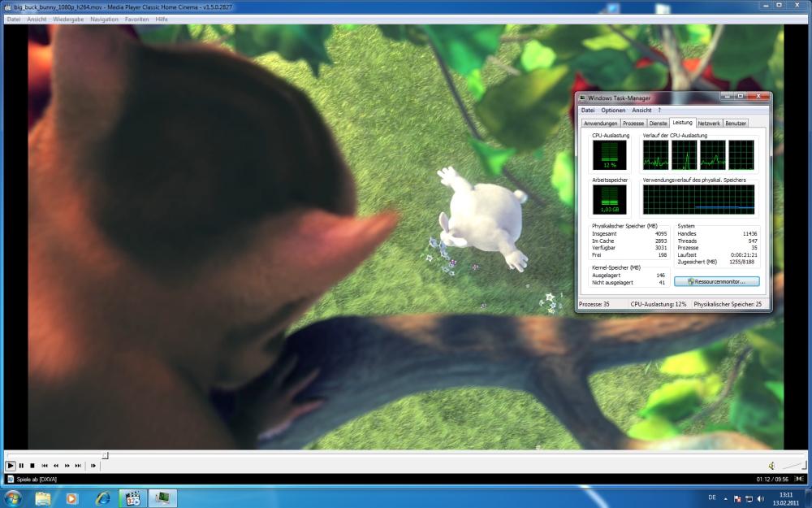Open the Favoriten menu

pyautogui.click(x=136, y=20)
